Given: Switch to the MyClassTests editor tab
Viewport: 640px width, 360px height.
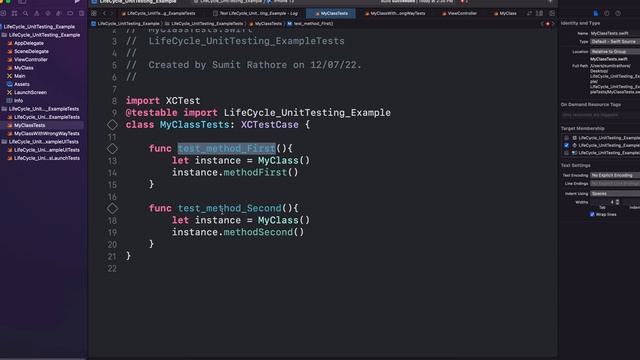Looking at the screenshot, I should coord(331,13).
